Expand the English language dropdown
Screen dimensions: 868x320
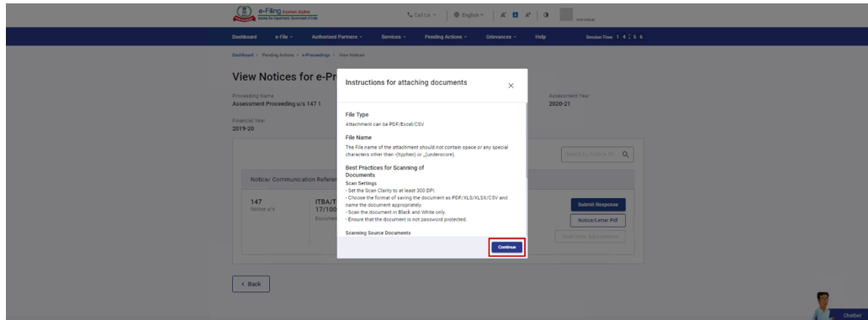click(x=468, y=15)
